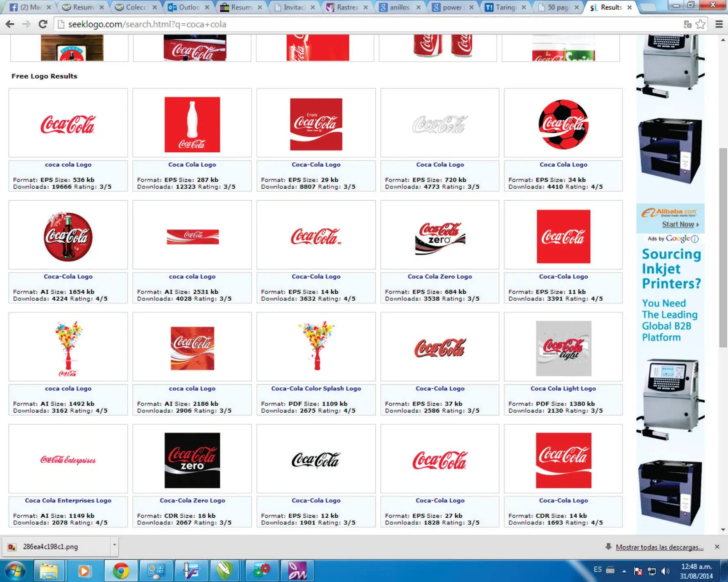This screenshot has height=582, width=728.
Task: Click the scrollbar up arrow
Action: (723, 40)
